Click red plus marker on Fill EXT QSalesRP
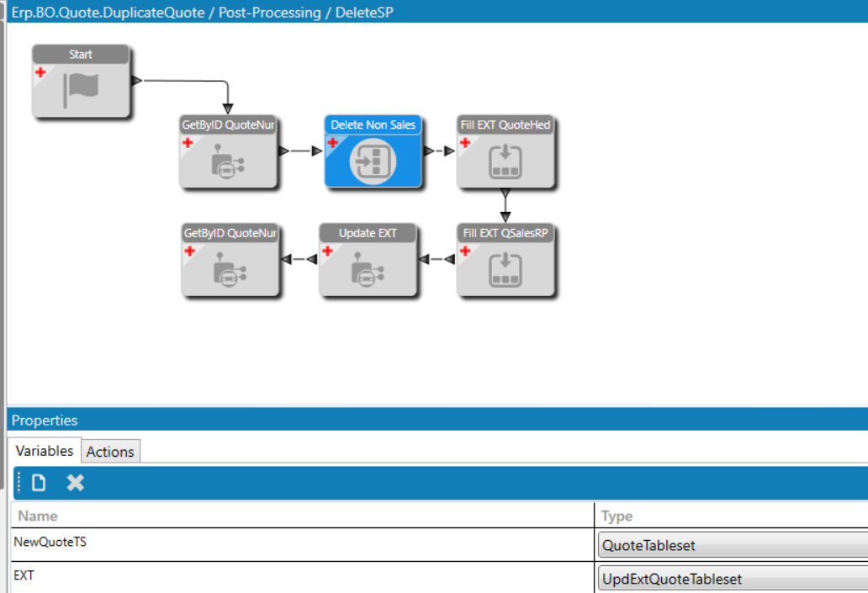Viewport: 868px width, 593px height. click(x=465, y=251)
